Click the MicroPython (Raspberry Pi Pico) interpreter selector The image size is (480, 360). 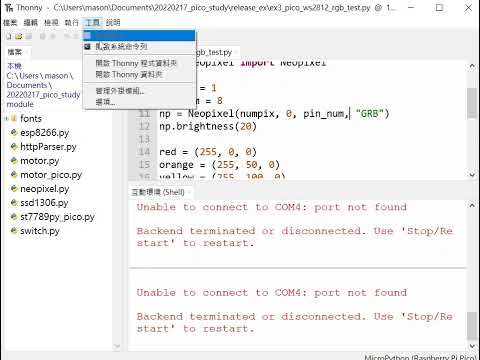coord(421,357)
